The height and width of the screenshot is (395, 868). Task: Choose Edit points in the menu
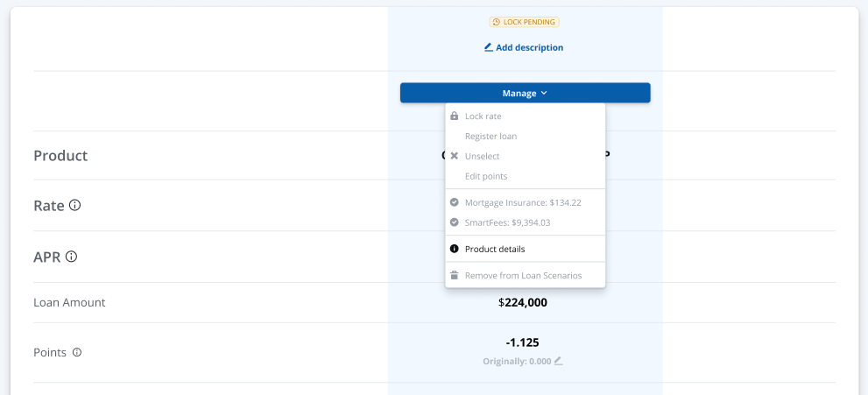tap(486, 176)
